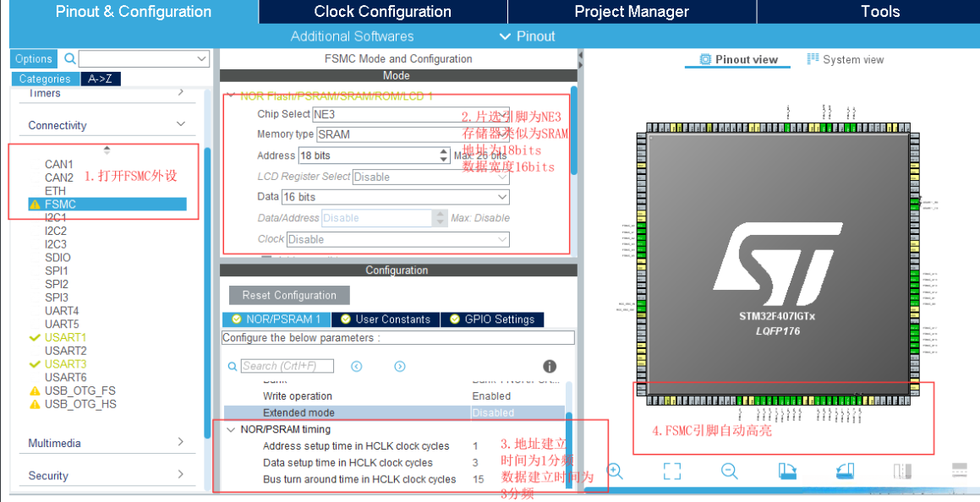Open the Memory type SRAM dropdown
The height and width of the screenshot is (502, 980).
[413, 134]
